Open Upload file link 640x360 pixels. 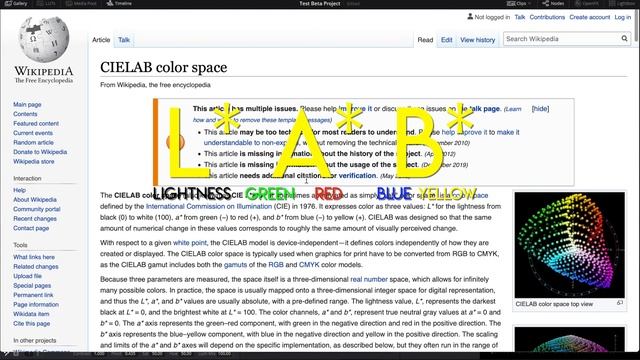(x=27, y=276)
